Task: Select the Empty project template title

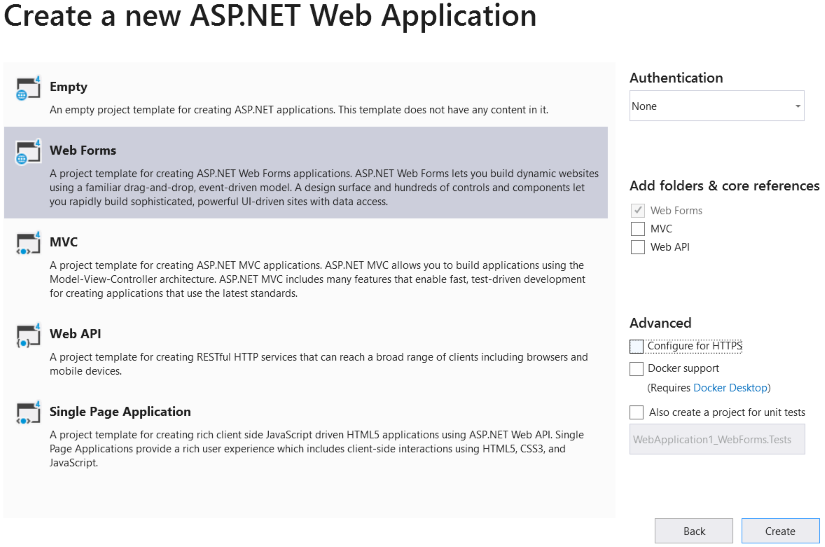Action: point(68,87)
